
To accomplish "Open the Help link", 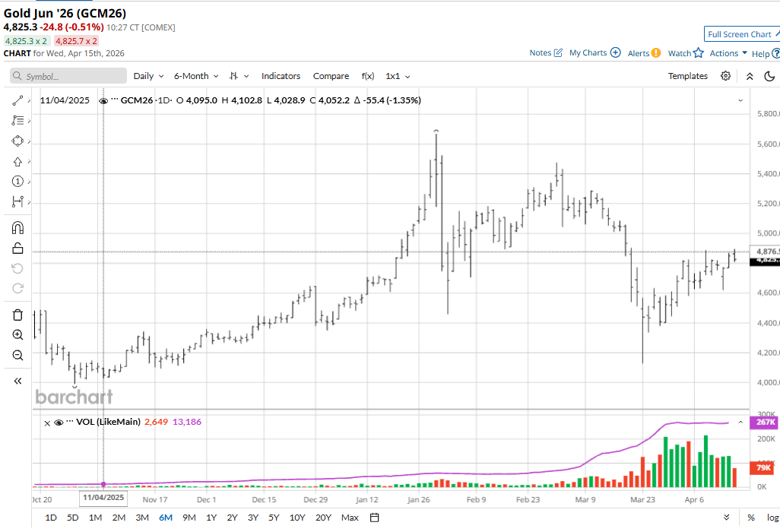I will (766, 54).
